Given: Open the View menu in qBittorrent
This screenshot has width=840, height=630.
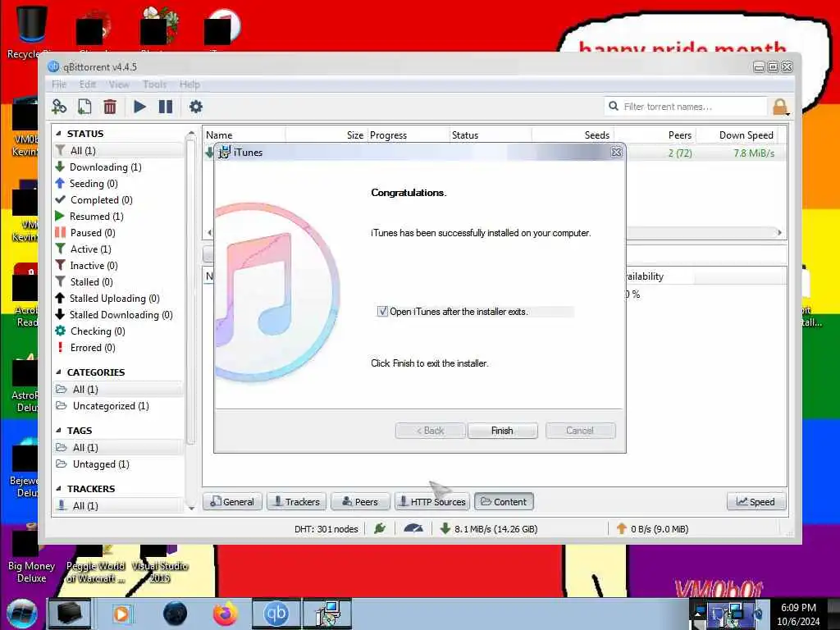Looking at the screenshot, I should 119,84.
